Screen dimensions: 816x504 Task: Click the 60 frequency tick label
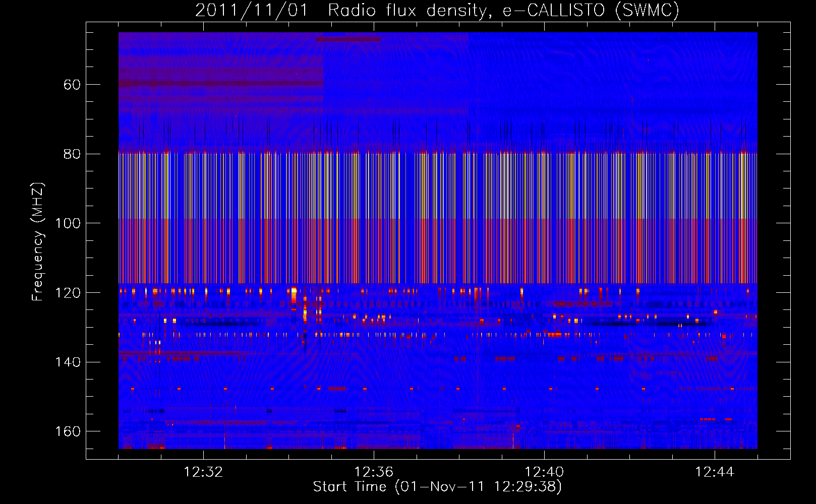[72, 85]
